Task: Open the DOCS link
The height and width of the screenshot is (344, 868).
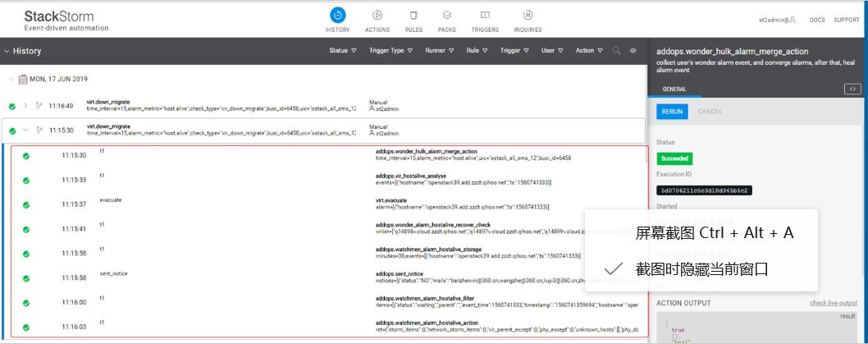Action: coord(817,20)
